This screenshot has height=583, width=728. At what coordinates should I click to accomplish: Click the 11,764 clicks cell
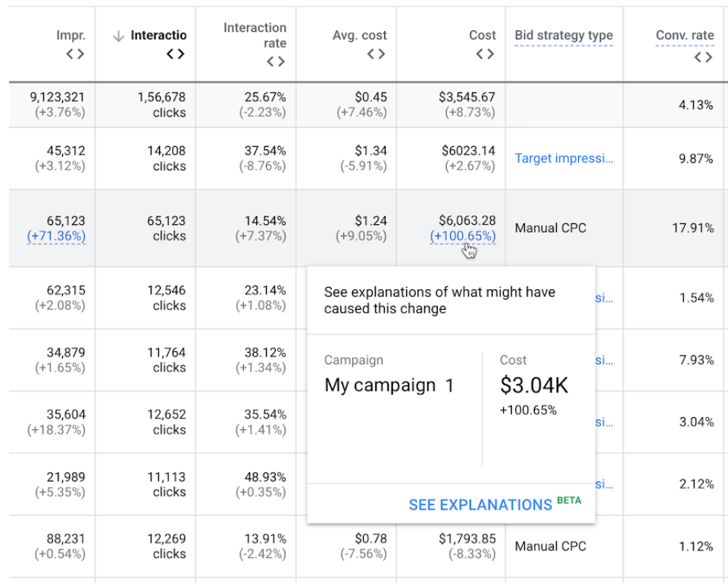(x=166, y=360)
